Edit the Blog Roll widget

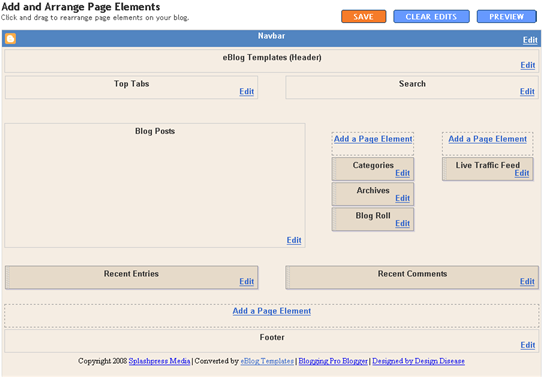coord(402,224)
